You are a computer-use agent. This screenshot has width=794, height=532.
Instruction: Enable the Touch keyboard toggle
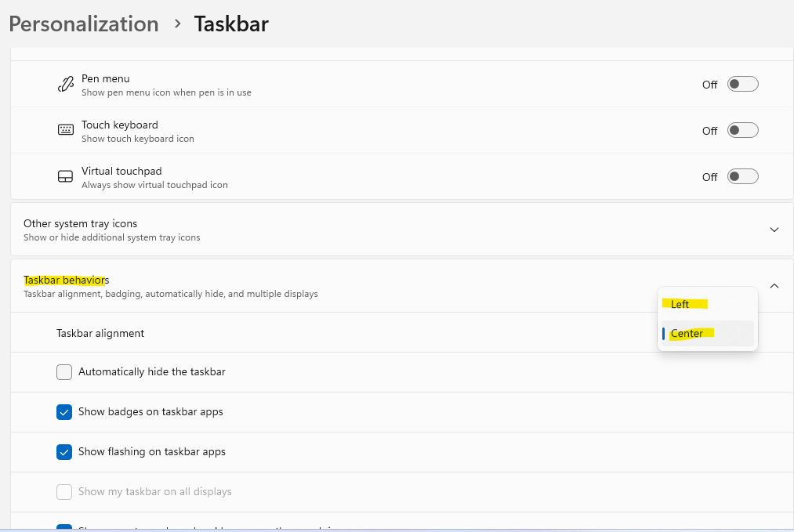click(741, 130)
